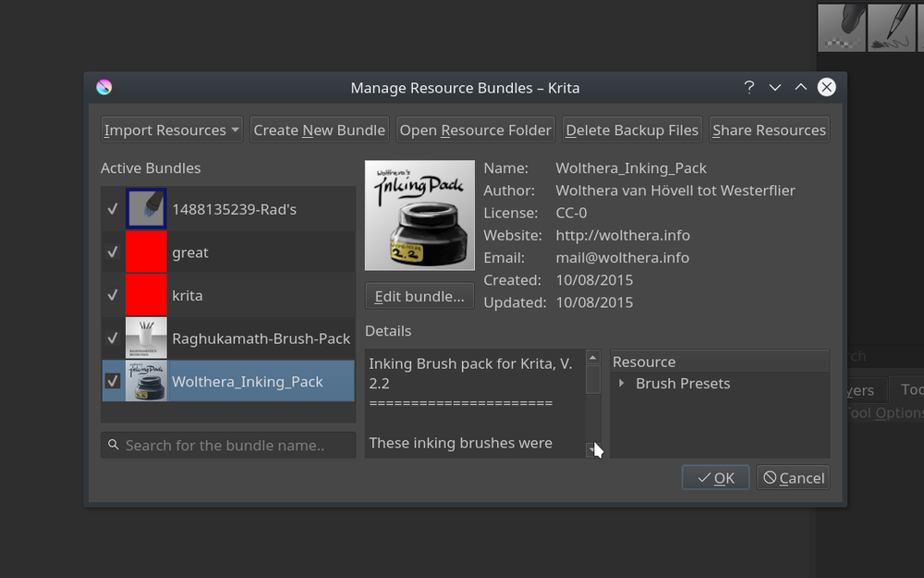The image size is (924, 578).
Task: Toggle the checkbox for 1488135239-Rad's bundle
Action: [113, 209]
